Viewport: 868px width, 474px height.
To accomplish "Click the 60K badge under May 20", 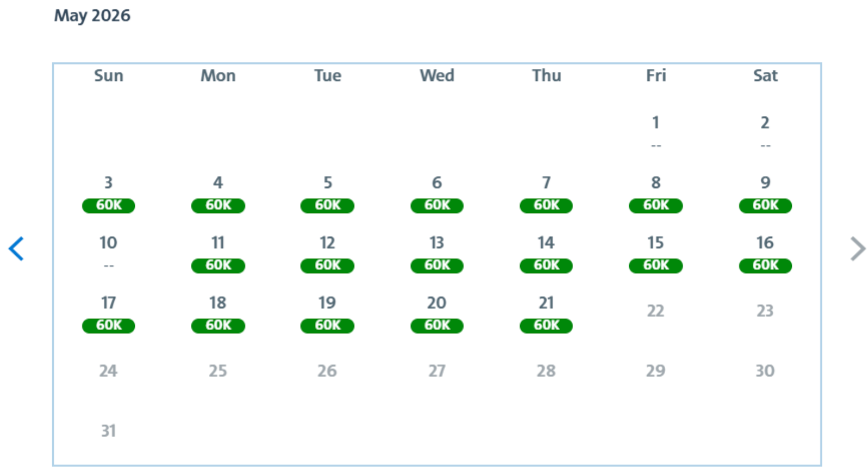I will click(437, 326).
